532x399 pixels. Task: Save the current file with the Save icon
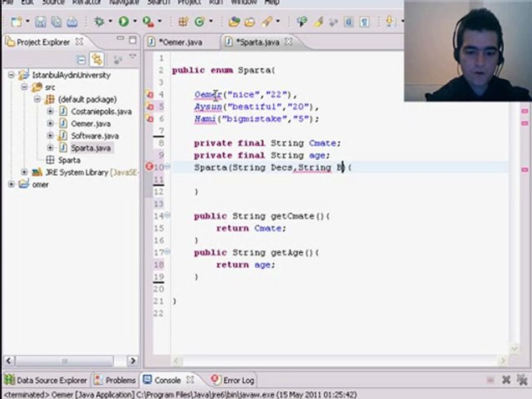(40, 22)
